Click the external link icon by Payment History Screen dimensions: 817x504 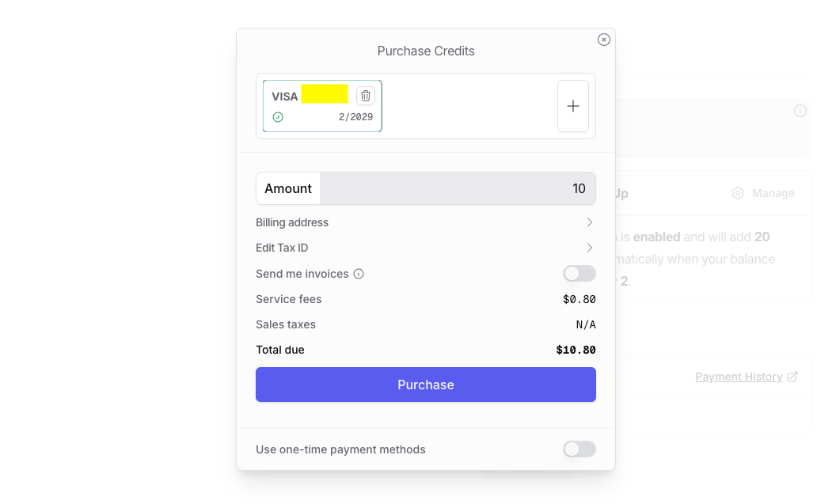click(792, 377)
